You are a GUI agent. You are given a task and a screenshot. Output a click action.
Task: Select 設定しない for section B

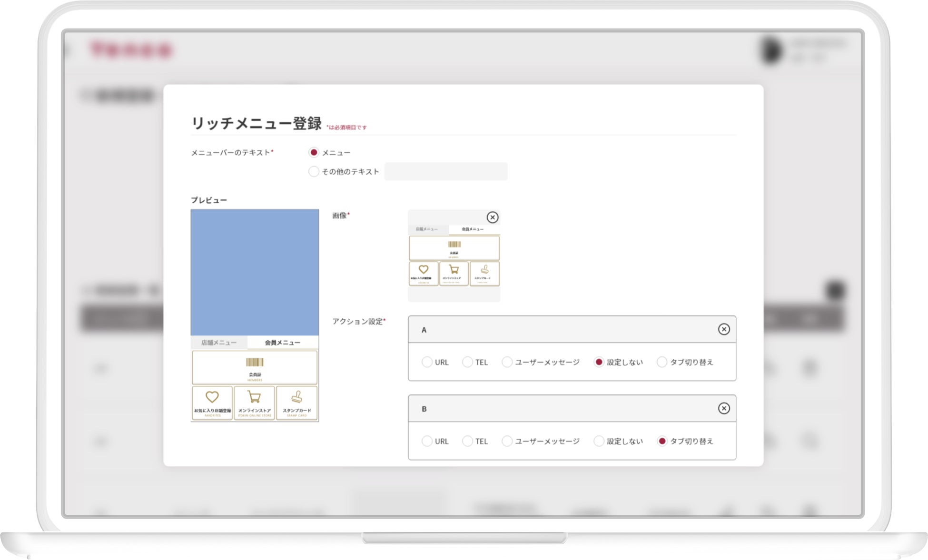coord(599,441)
